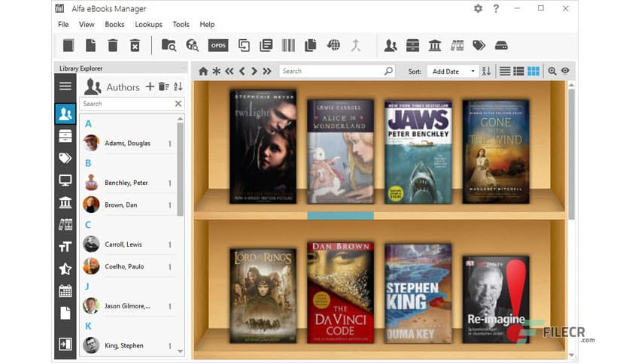Click delete authors list icon
The image size is (629, 364).
coord(164,86)
